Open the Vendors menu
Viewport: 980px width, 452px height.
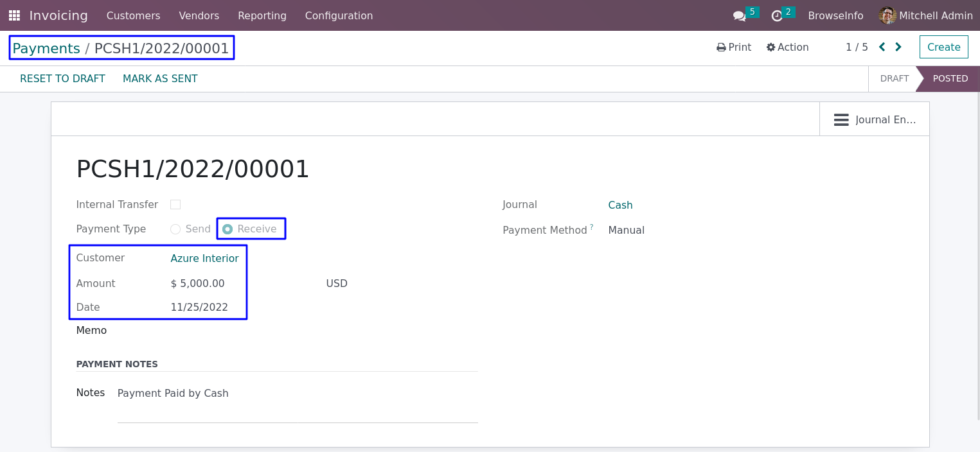[x=199, y=15]
